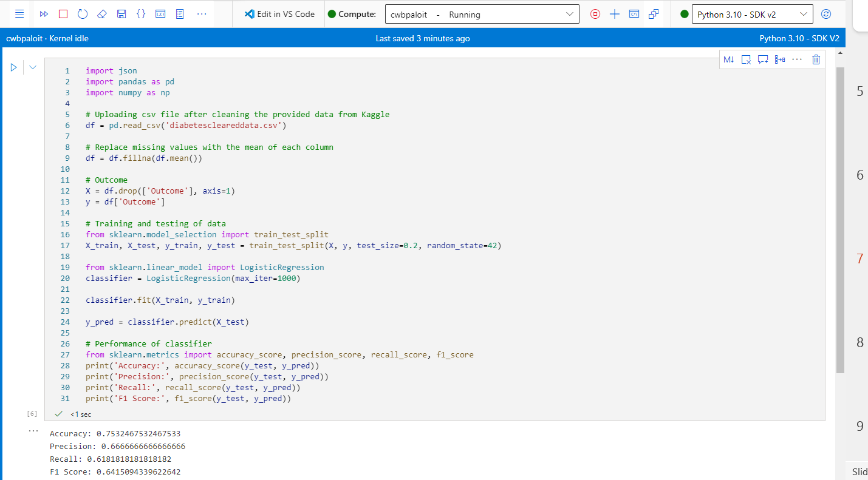Click Edit in VS Code

(279, 14)
